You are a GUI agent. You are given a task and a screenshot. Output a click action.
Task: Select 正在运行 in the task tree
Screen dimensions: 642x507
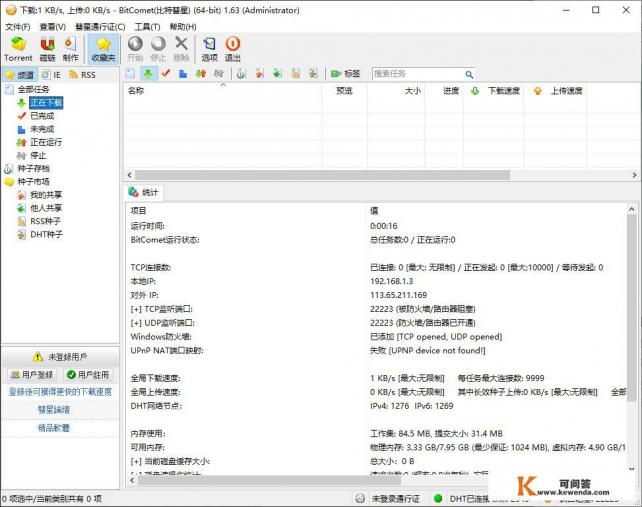click(x=46, y=142)
